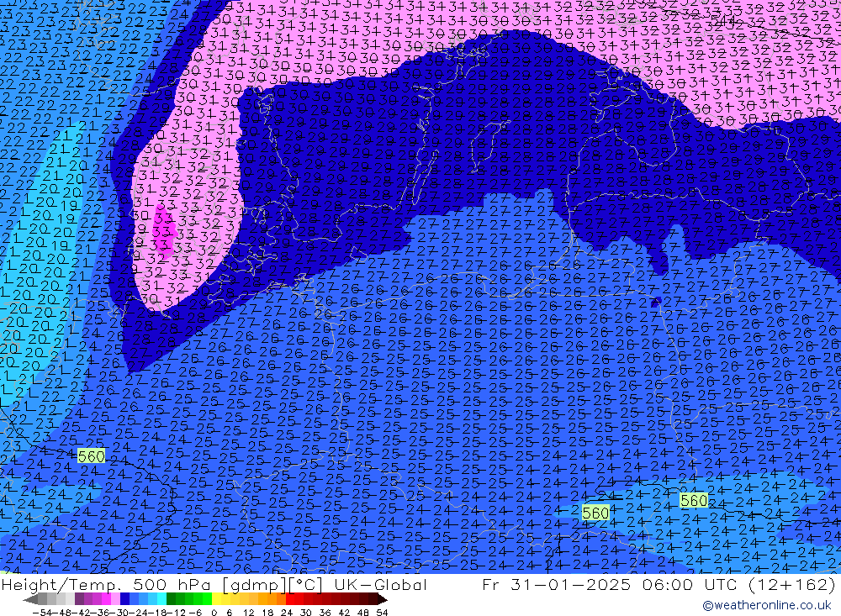Click the rightmost 560 contour label
Screen dimensions: 841x616
[694, 501]
